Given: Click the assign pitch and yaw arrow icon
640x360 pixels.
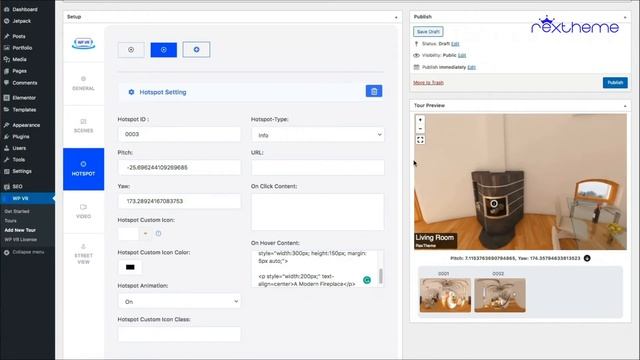Looking at the screenshot, I should (587, 258).
